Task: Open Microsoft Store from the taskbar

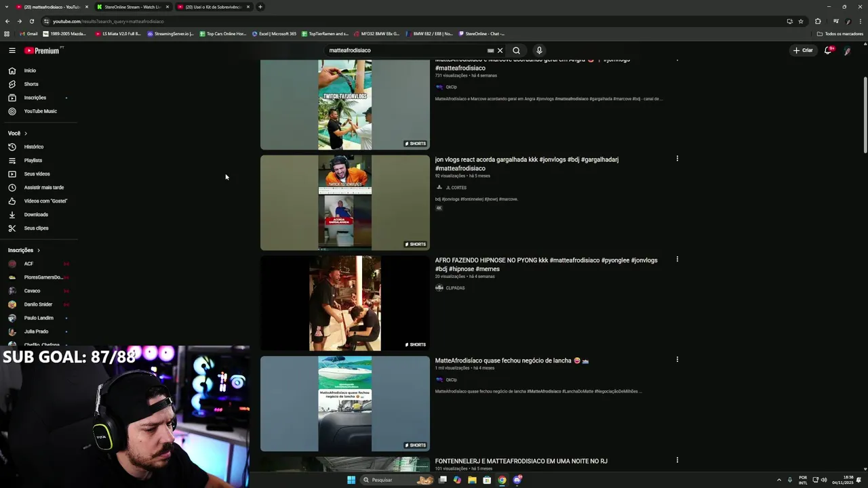Action: [487, 480]
